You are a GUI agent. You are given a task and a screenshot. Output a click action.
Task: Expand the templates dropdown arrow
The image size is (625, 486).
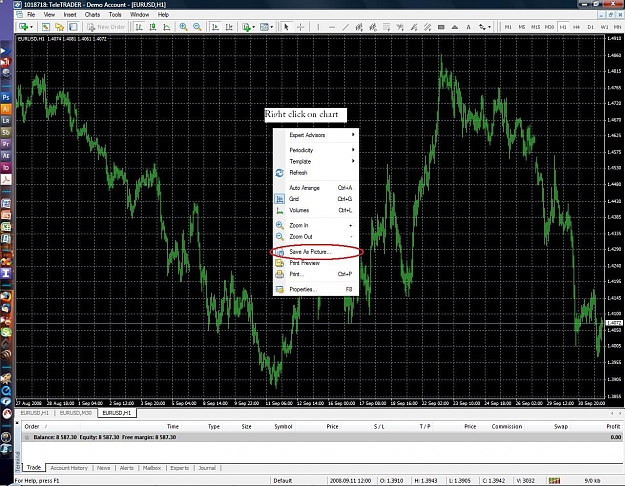(x=271, y=27)
